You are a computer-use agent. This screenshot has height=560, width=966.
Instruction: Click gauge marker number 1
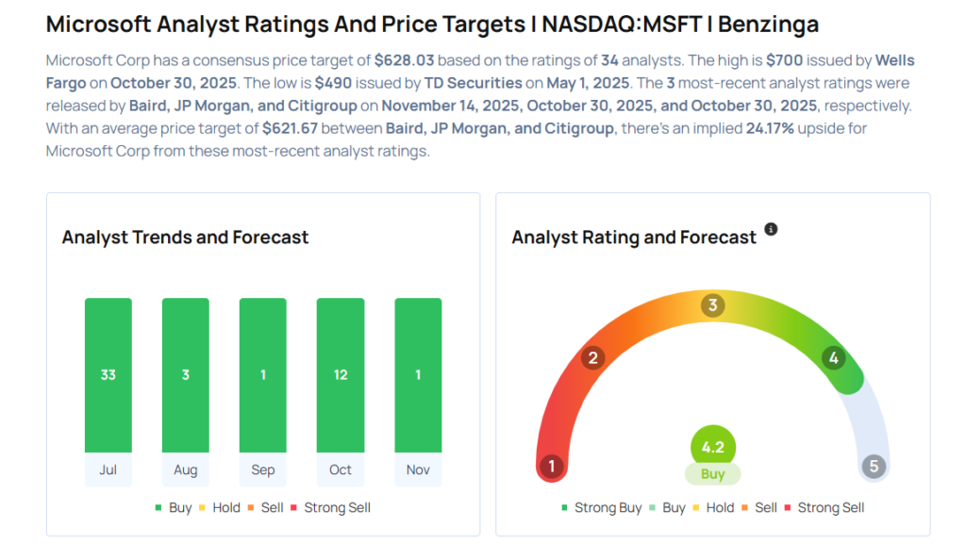(551, 467)
